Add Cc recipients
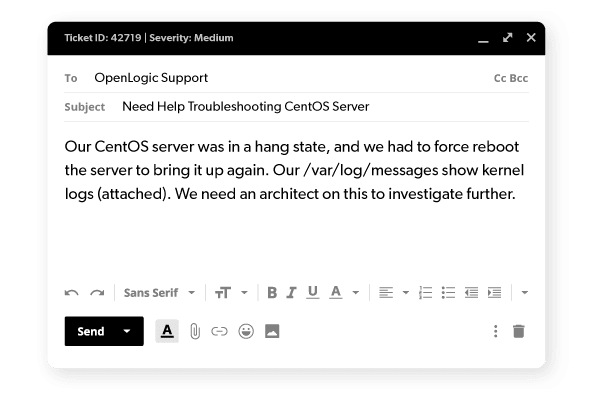600x400 pixels. [x=500, y=78]
